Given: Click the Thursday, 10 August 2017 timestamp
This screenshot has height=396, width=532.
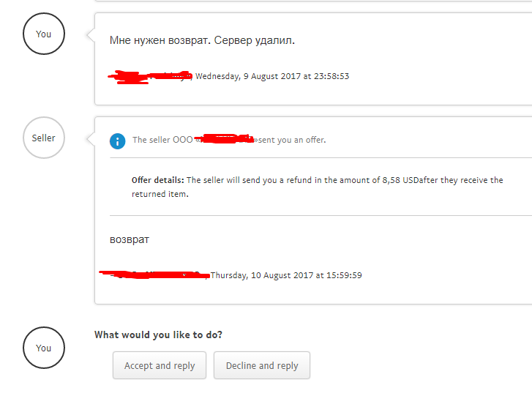Looking at the screenshot, I should [x=286, y=275].
